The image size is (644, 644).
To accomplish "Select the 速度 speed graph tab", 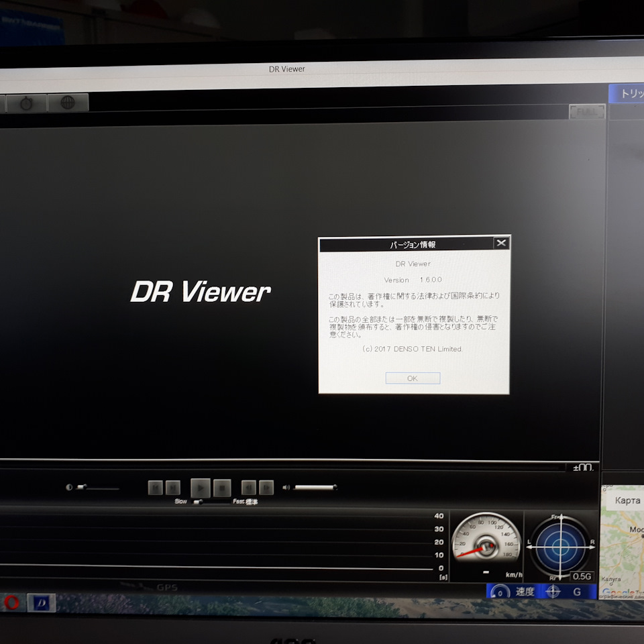I will point(515,592).
